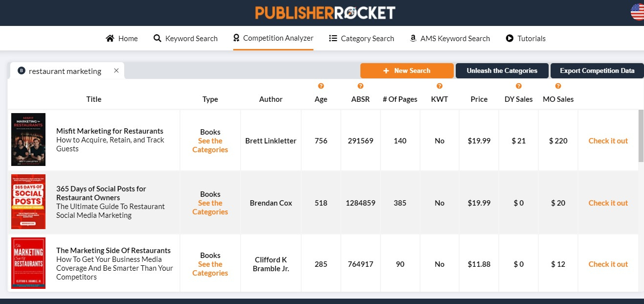644x304 pixels.
Task: Click author name Brett Linkletter
Action: [271, 140]
